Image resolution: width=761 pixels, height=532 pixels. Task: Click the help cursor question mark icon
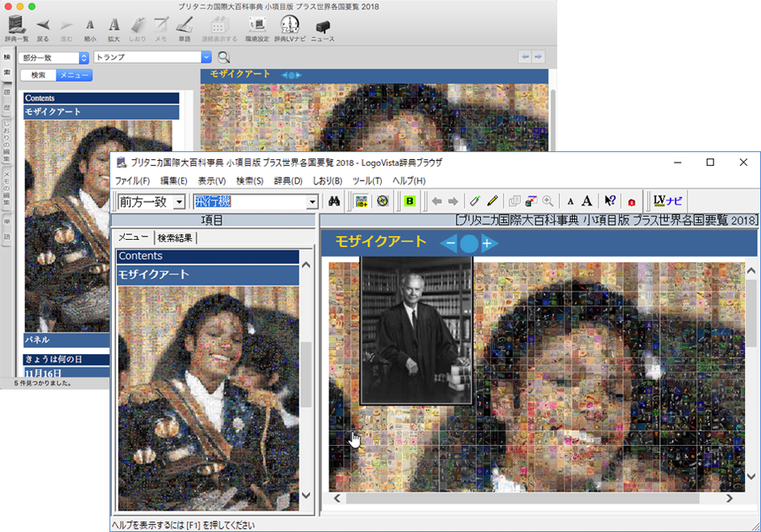[x=610, y=200]
